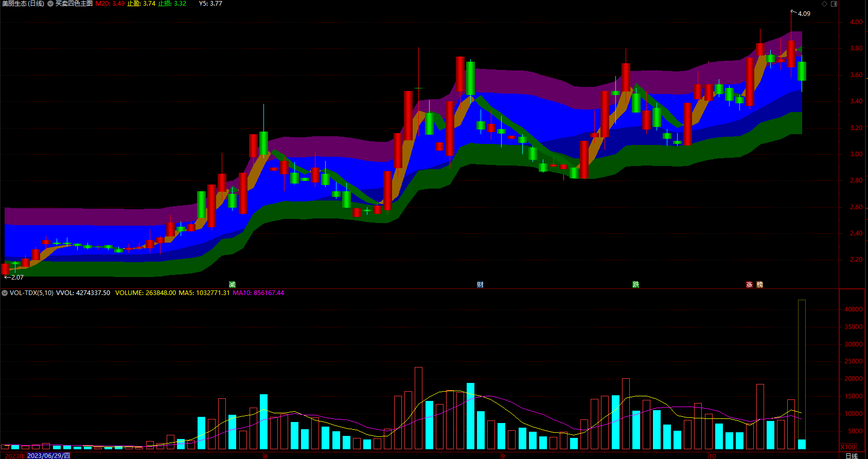Click the MA5: 1032771.31 value
Image resolution: width=868 pixels, height=459 pixels.
tap(204, 293)
